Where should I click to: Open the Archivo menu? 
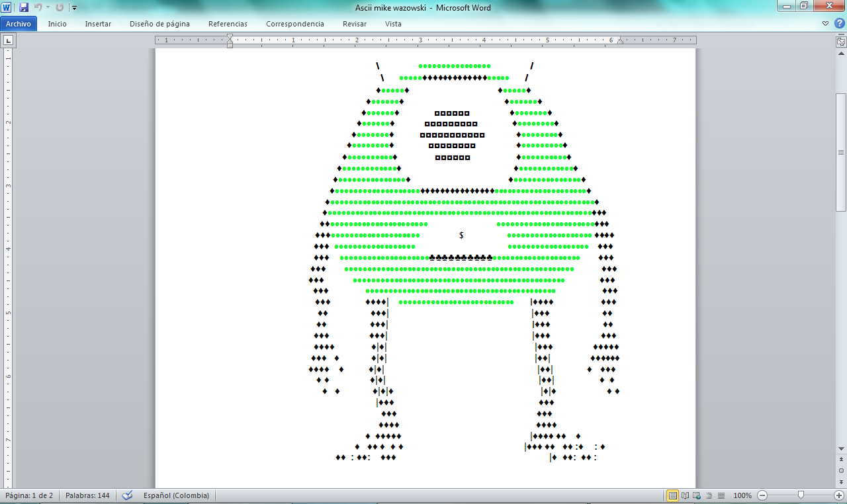click(20, 24)
